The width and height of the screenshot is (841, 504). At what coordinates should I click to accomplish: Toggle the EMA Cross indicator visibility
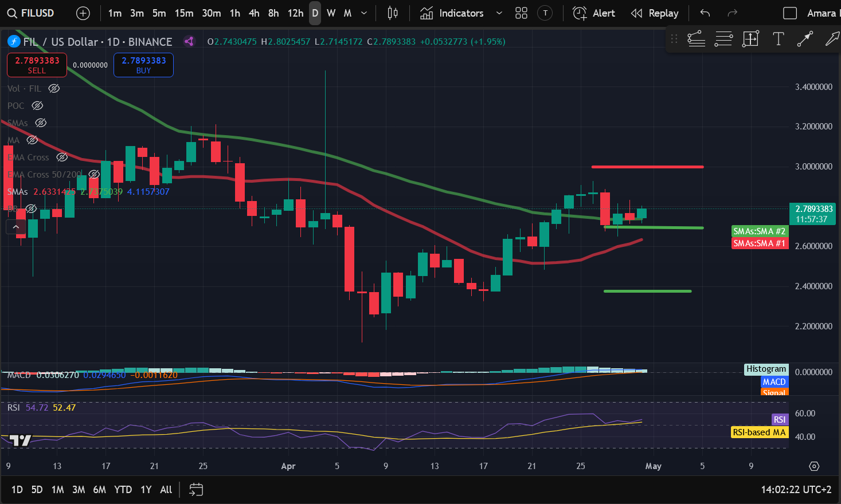point(62,157)
